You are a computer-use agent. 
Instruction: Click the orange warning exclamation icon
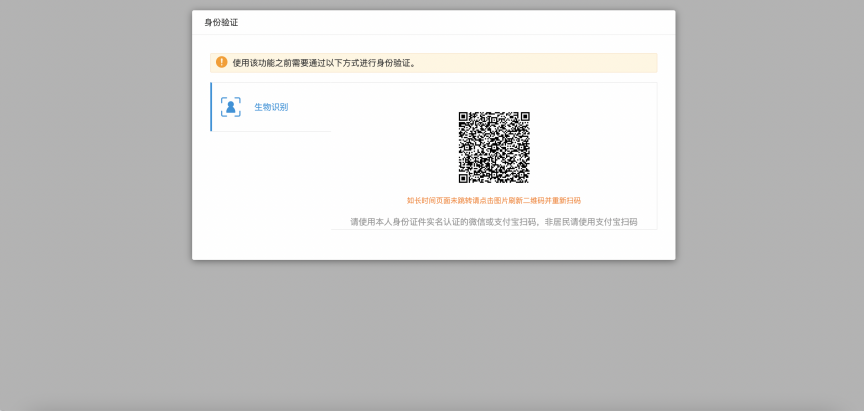pyautogui.click(x=222, y=62)
